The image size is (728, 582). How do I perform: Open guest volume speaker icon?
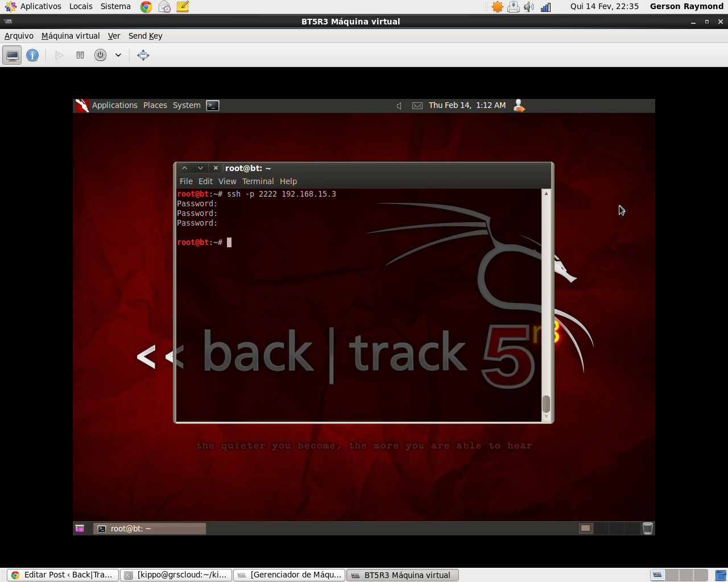399,106
